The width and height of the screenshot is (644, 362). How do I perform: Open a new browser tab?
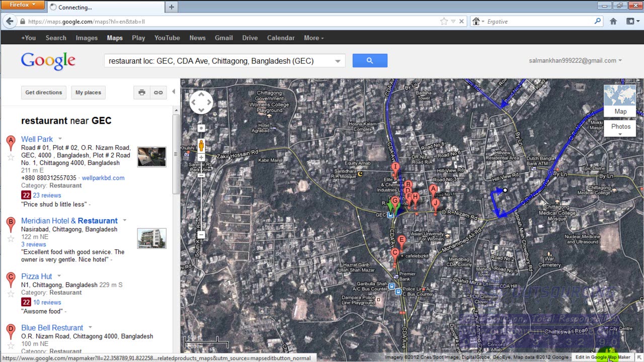click(x=172, y=7)
